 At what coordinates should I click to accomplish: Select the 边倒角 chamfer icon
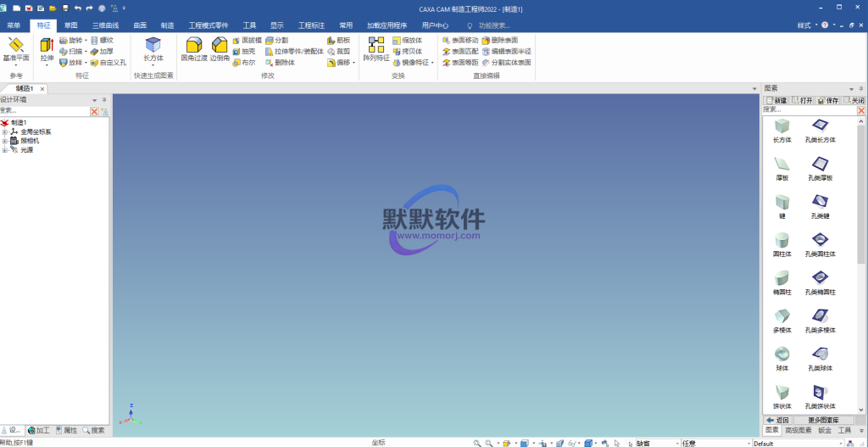tap(220, 46)
